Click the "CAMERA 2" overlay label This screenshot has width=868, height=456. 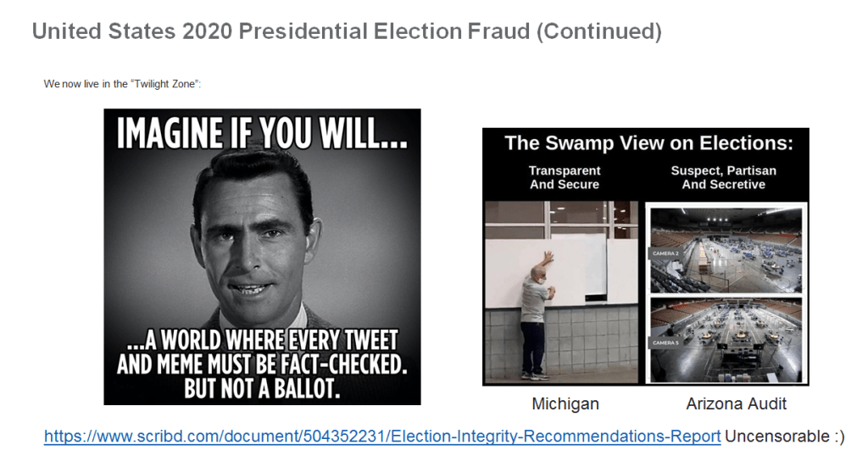[x=664, y=253]
